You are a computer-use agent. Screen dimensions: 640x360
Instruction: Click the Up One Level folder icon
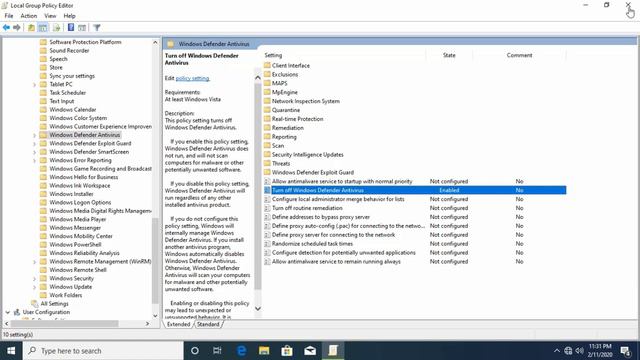[31, 27]
